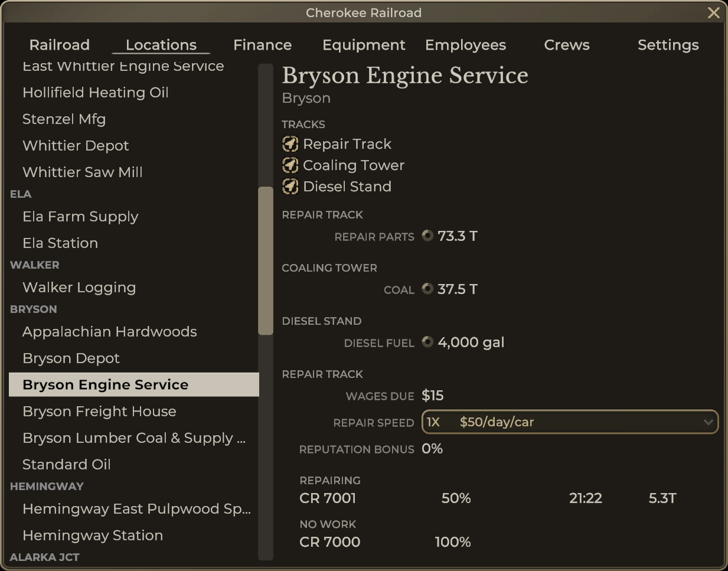The width and height of the screenshot is (728, 571).
Task: Click the HEMINGWAY group header in list
Action: [x=47, y=486]
